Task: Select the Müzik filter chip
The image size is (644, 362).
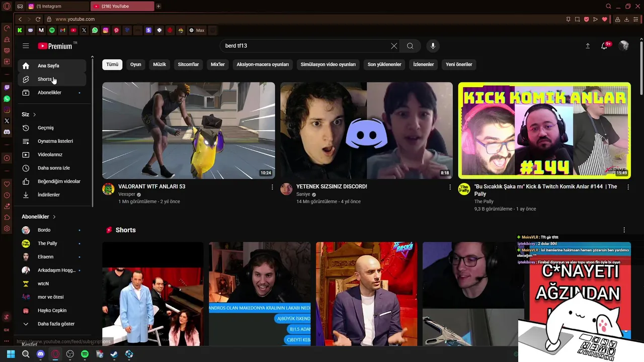Action: tap(159, 64)
